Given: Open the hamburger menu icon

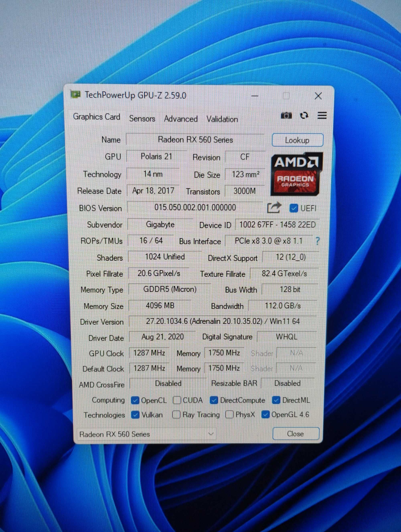Looking at the screenshot, I should click(x=322, y=115).
